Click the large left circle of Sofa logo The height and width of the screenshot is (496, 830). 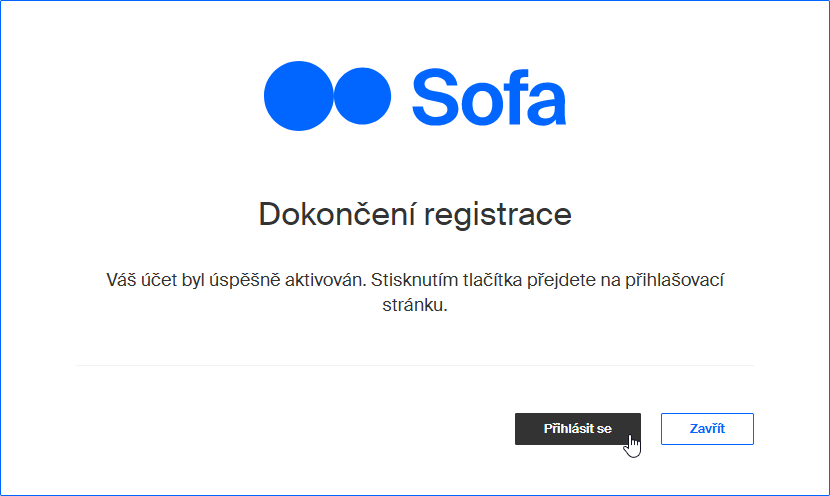click(299, 96)
